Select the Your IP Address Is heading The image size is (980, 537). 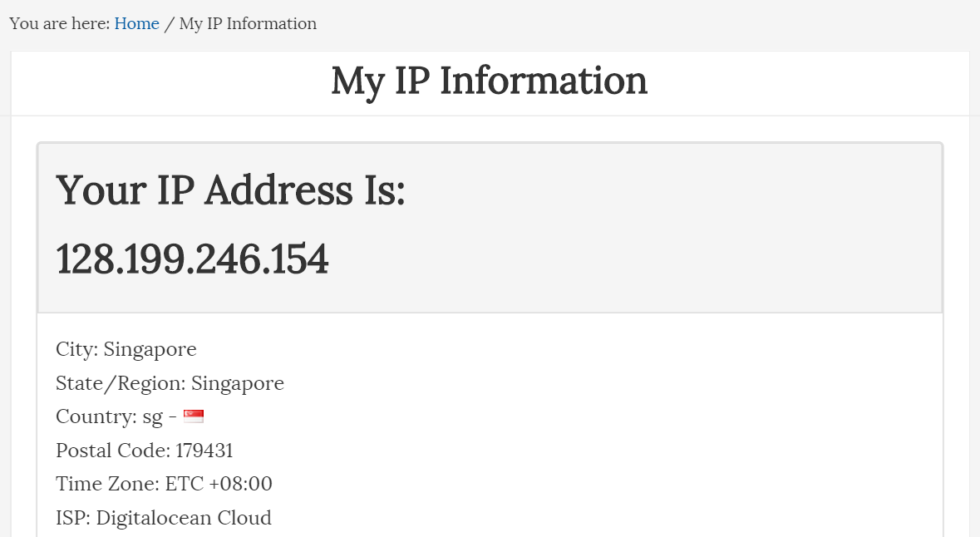tap(231, 191)
